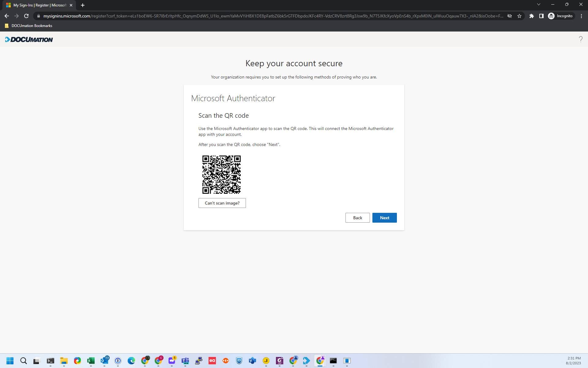Open the browser side panel icon
The image size is (588, 368).
(541, 16)
